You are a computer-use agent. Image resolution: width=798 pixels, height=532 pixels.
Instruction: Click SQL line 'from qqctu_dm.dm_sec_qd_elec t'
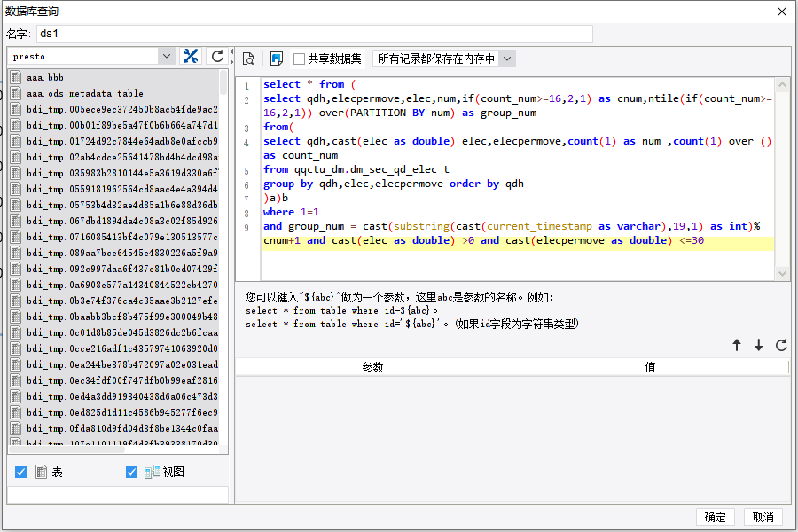pyautogui.click(x=356, y=169)
